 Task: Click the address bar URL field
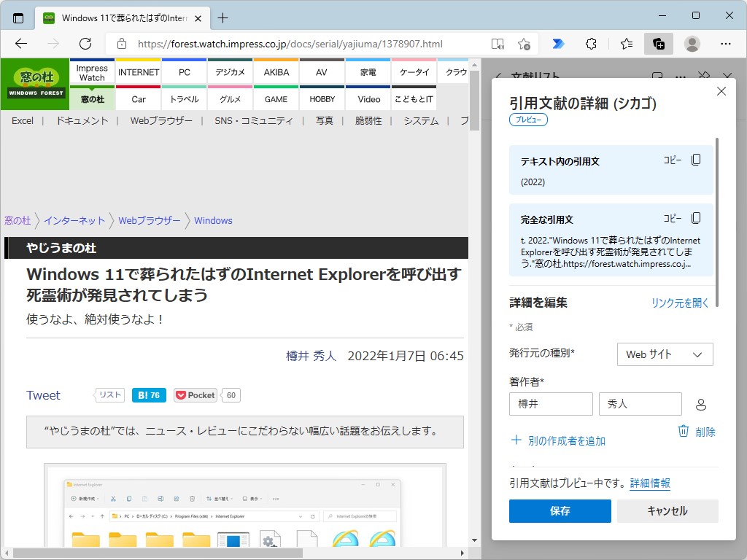pyautogui.click(x=292, y=44)
